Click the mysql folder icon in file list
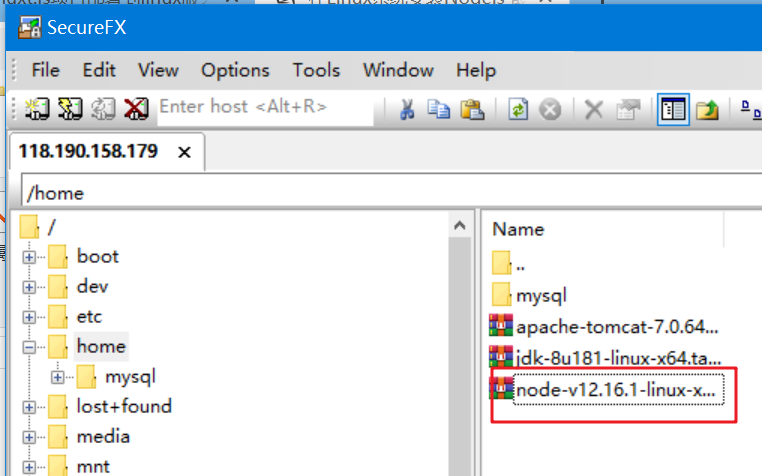 pos(501,294)
